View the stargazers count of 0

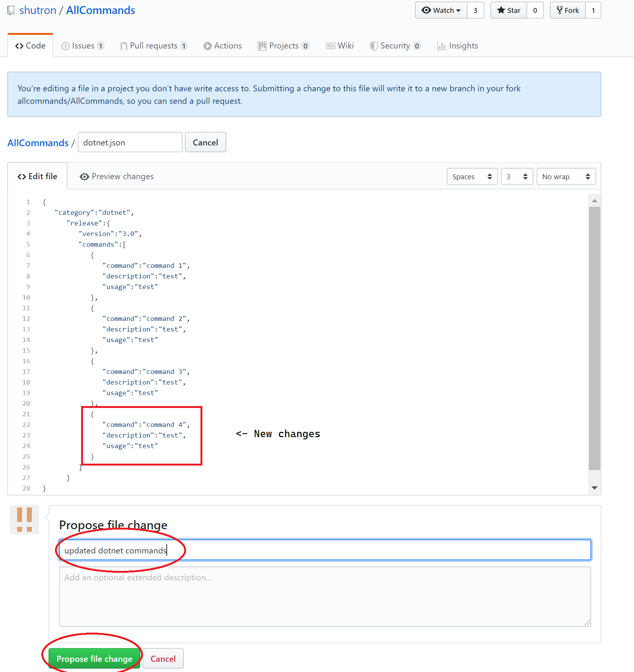point(535,10)
